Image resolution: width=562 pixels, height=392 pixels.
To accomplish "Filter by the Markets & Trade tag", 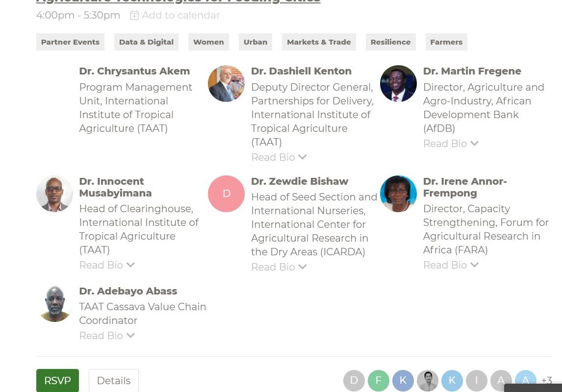I will (319, 42).
